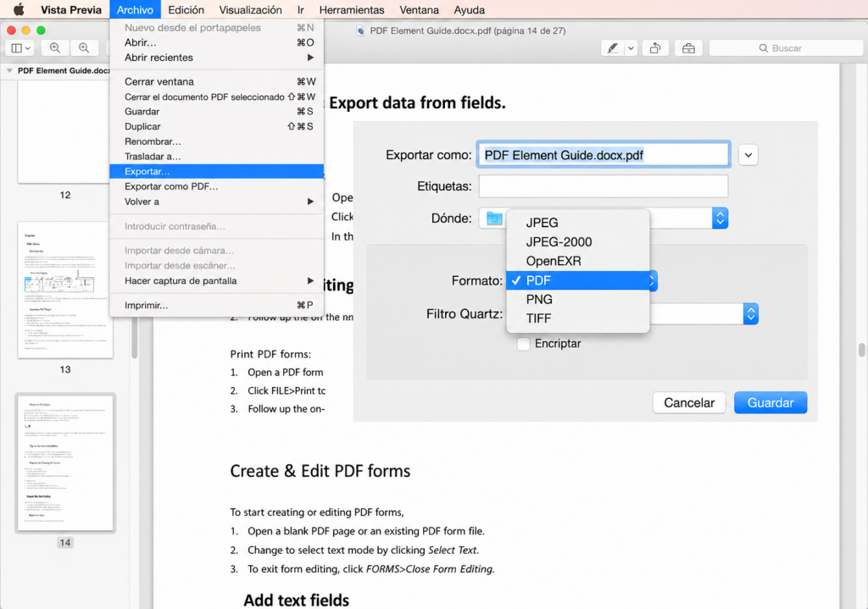Expand the Volver a submenu

click(x=216, y=202)
